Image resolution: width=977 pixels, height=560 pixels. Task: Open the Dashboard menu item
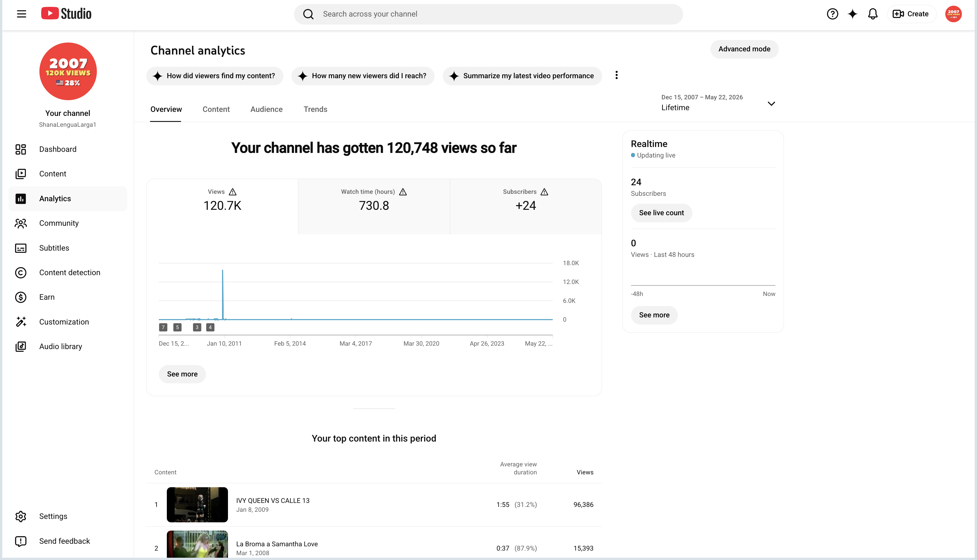tap(68, 149)
